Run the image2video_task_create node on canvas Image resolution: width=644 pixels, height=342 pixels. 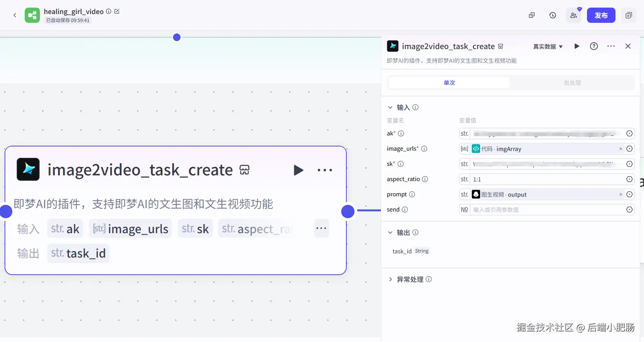coord(298,170)
